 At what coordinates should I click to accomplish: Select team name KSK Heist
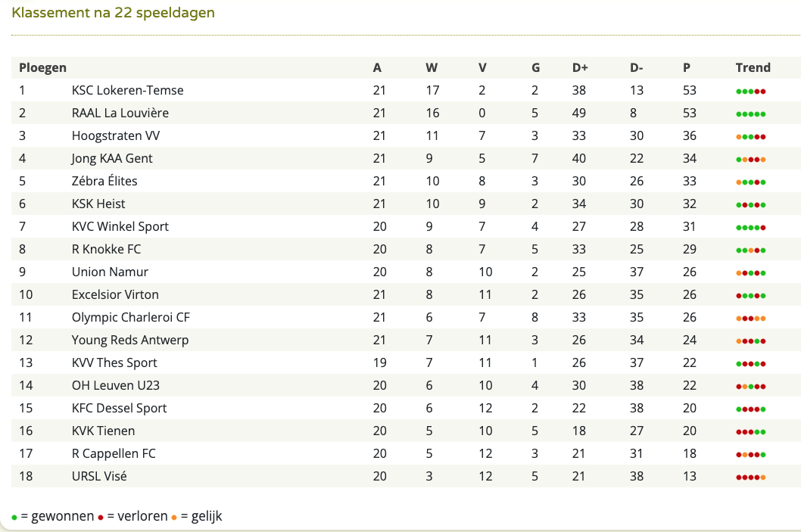98,204
